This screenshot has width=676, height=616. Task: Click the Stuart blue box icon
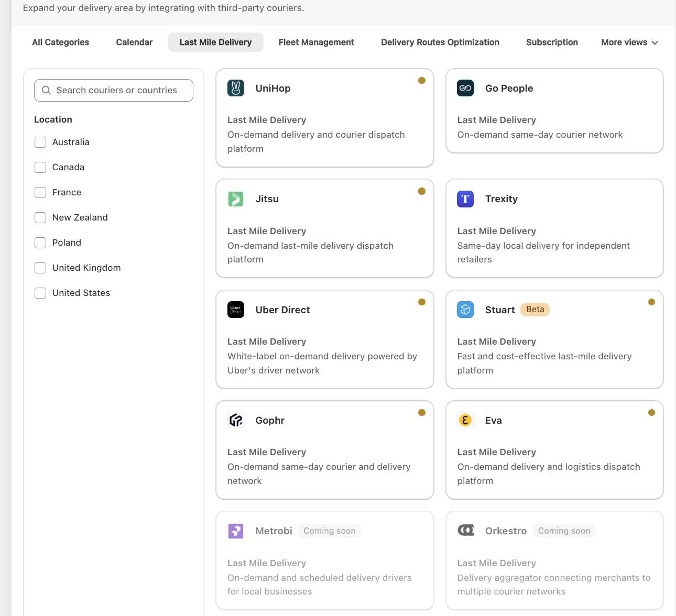pos(465,310)
